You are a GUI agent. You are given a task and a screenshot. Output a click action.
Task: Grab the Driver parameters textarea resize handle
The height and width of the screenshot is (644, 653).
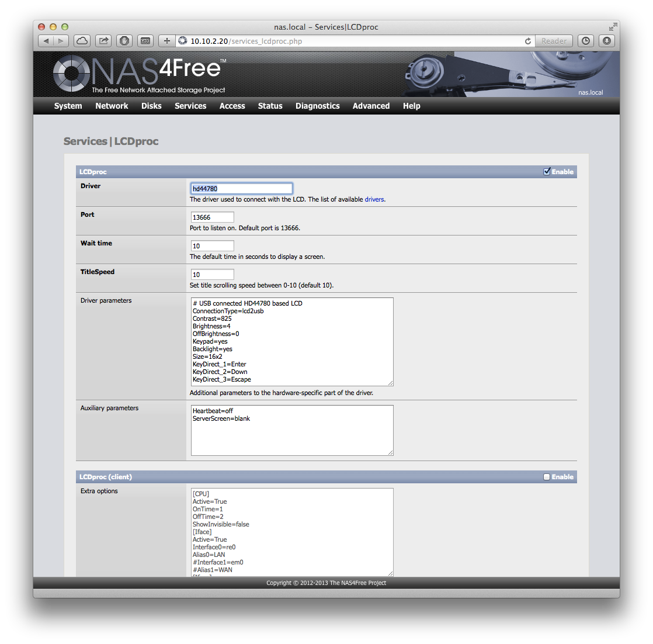(390, 383)
